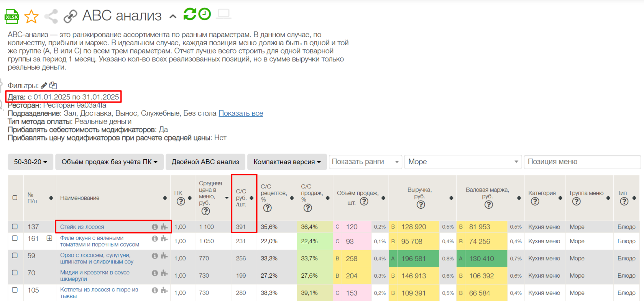Click the Позиция меню input field
The image size is (644, 301).
(582, 162)
